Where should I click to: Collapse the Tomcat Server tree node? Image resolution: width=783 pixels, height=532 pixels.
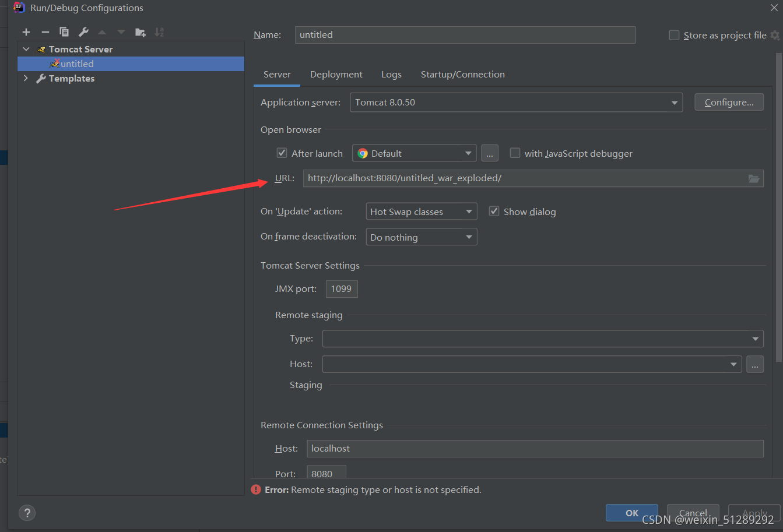(x=26, y=49)
